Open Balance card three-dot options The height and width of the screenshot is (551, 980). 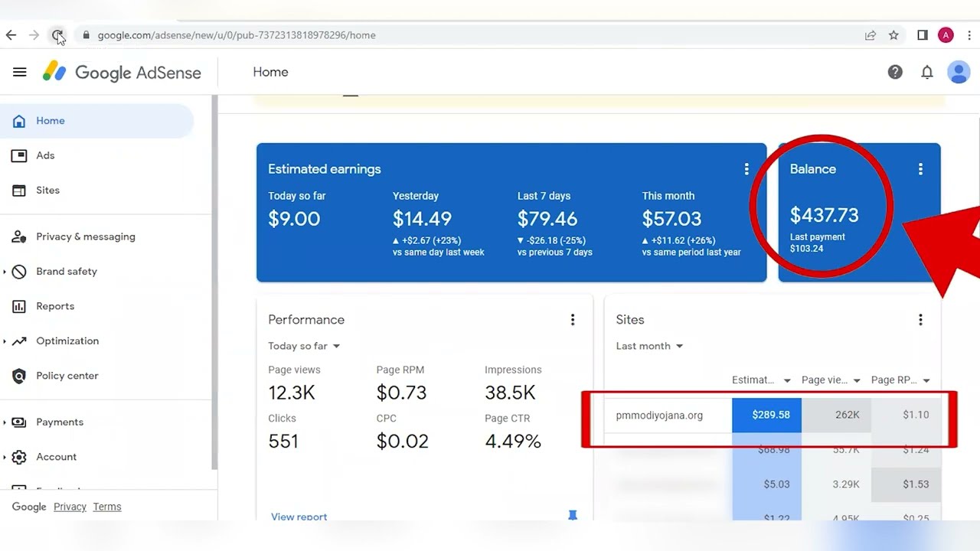[x=920, y=169]
